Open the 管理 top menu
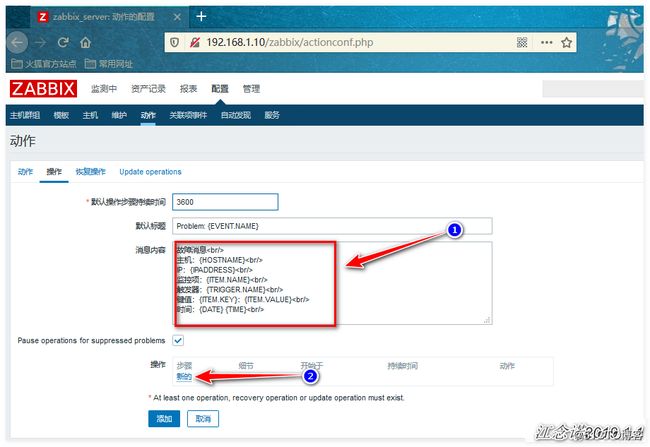Viewport: 650px width, 447px height. [251, 89]
